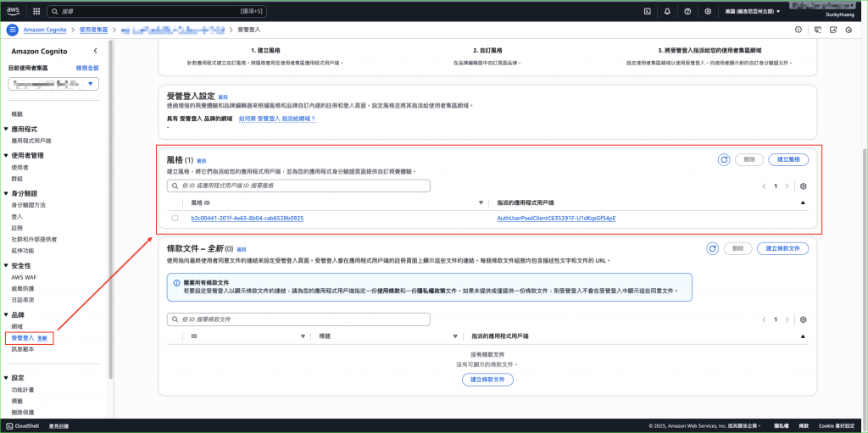Open 意見回饋 in the footer

point(58,426)
